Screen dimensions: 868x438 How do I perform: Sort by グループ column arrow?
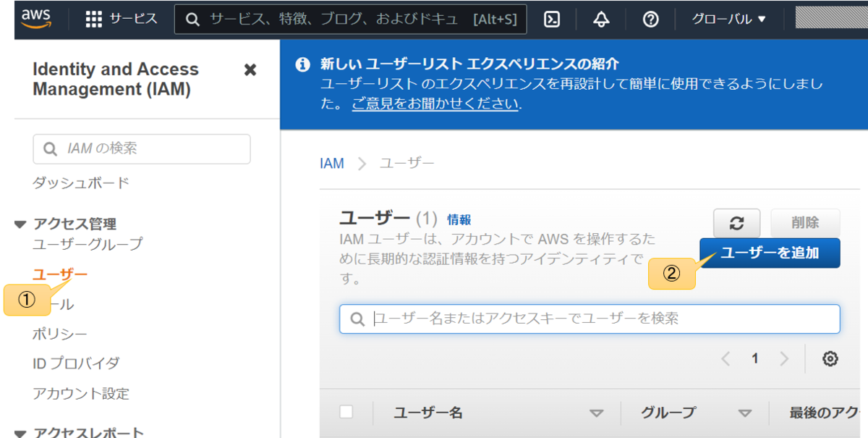click(745, 413)
